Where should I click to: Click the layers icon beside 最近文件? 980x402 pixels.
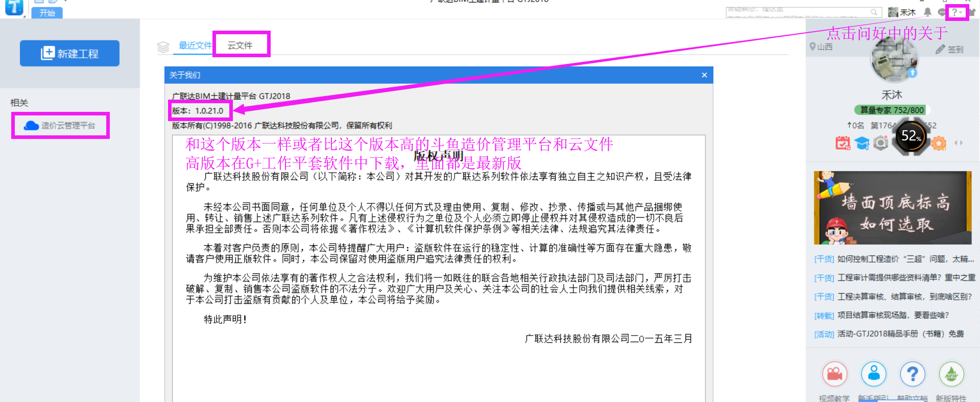click(x=163, y=47)
